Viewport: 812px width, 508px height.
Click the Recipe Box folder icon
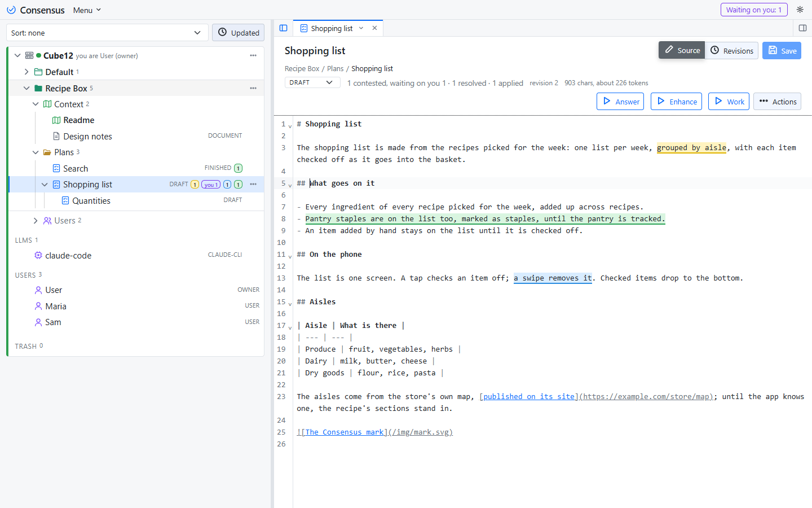(38, 88)
